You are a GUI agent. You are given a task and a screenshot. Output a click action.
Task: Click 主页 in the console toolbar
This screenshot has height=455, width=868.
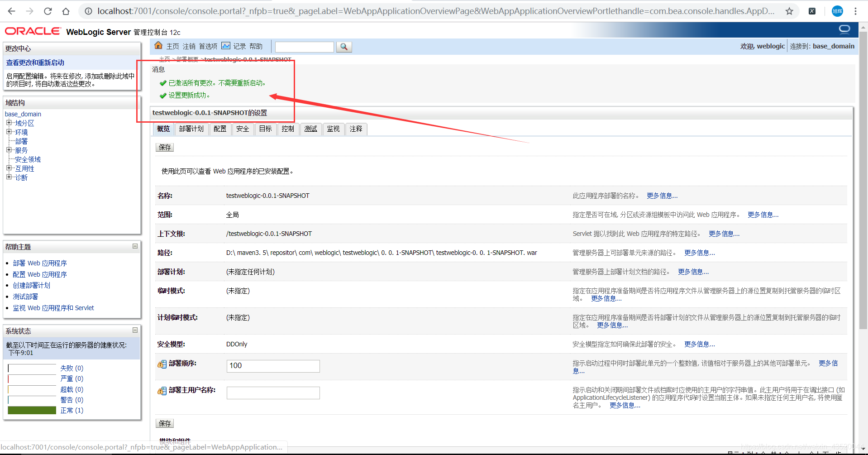click(173, 46)
